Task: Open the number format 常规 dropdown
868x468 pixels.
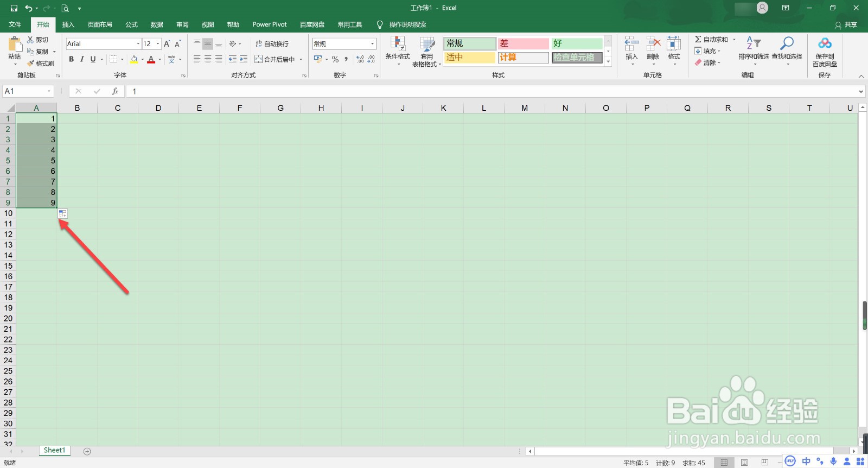Action: pyautogui.click(x=372, y=44)
